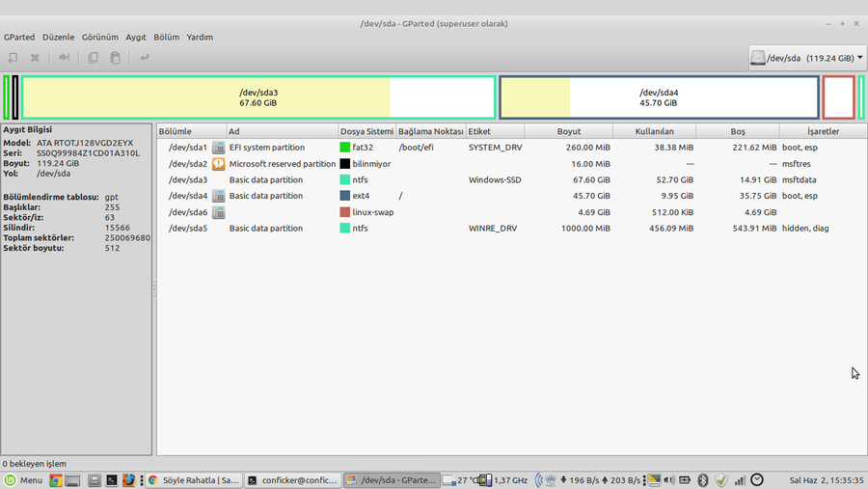Select the /dev/sda4 block in the disk map
The image size is (868, 489).
659,97
